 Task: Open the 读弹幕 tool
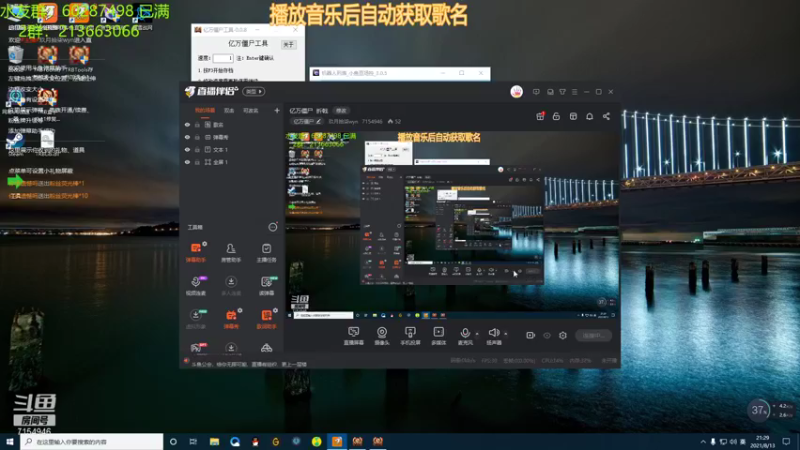coord(266,286)
